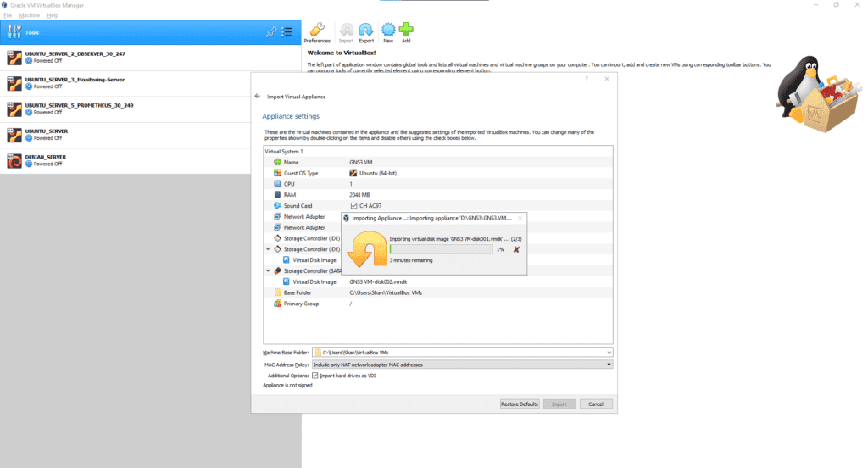Click the Import button in the wizard
Screen dimensions: 868x468
(x=559, y=404)
